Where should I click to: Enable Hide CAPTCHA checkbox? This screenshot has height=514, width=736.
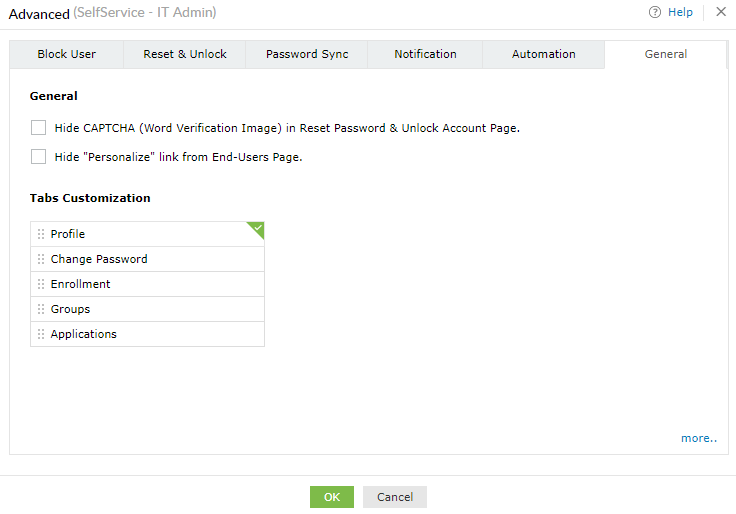(x=39, y=128)
